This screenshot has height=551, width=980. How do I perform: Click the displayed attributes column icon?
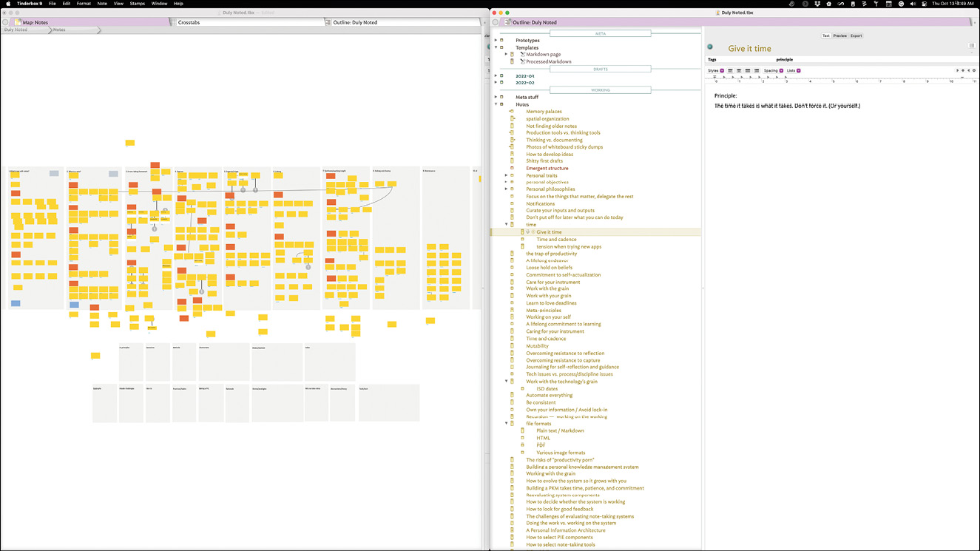(972, 47)
